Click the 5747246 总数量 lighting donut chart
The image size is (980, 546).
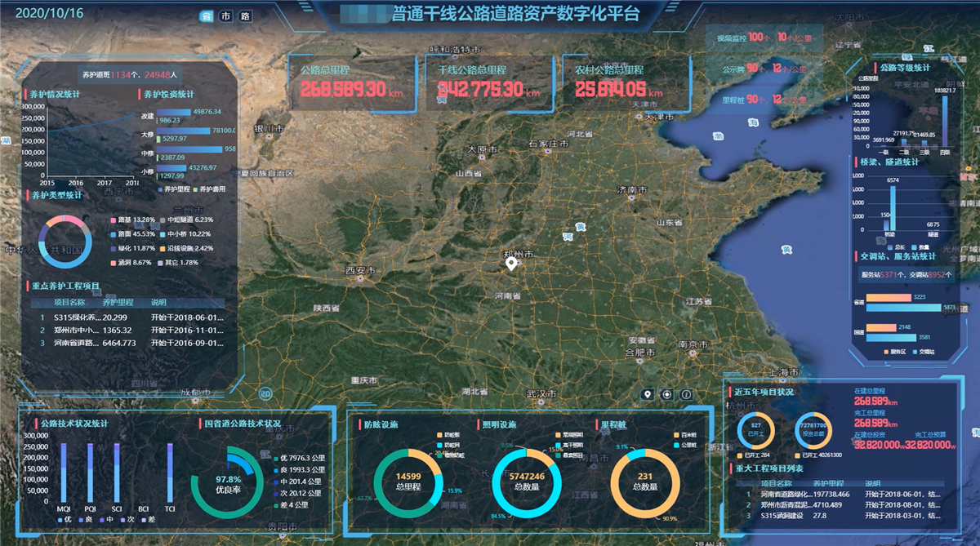click(526, 482)
